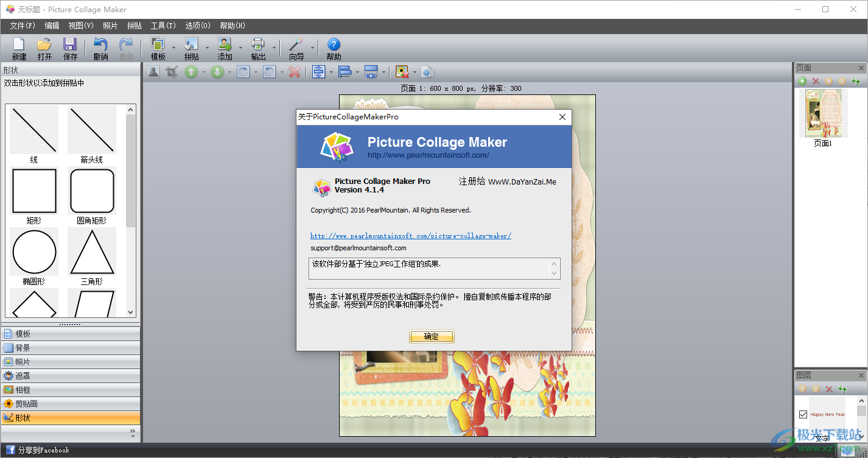The image size is (868, 458).
Task: Click the 输出 (Output) printer icon
Action: click(258, 44)
